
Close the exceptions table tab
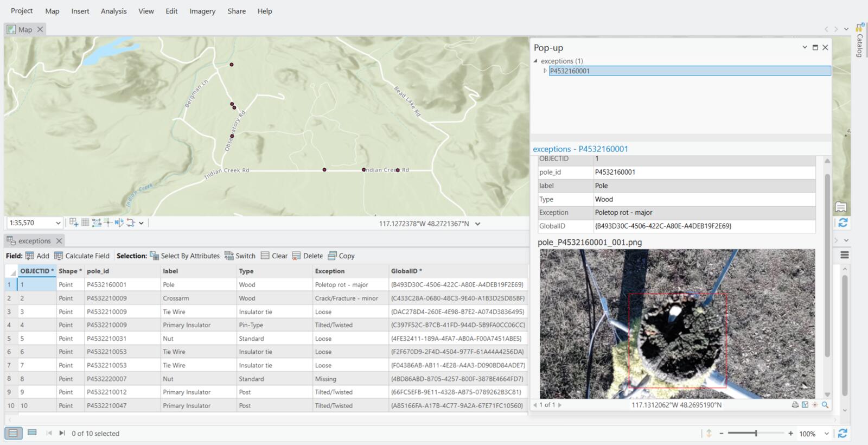click(x=59, y=240)
